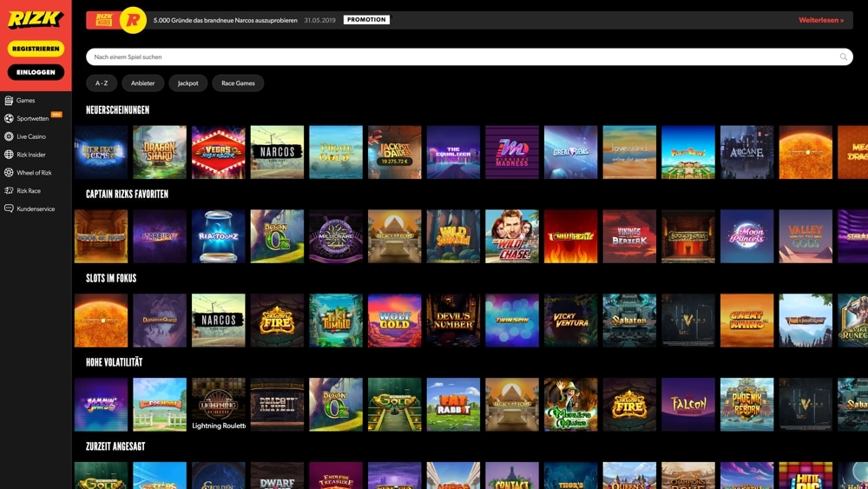868x489 pixels.
Task: Open The Equalizer game tile
Action: point(453,152)
